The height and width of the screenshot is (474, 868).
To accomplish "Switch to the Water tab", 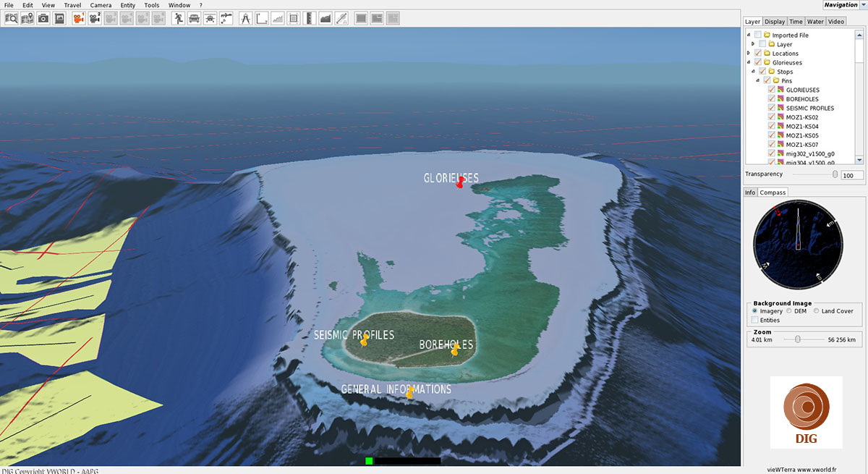I will [815, 22].
